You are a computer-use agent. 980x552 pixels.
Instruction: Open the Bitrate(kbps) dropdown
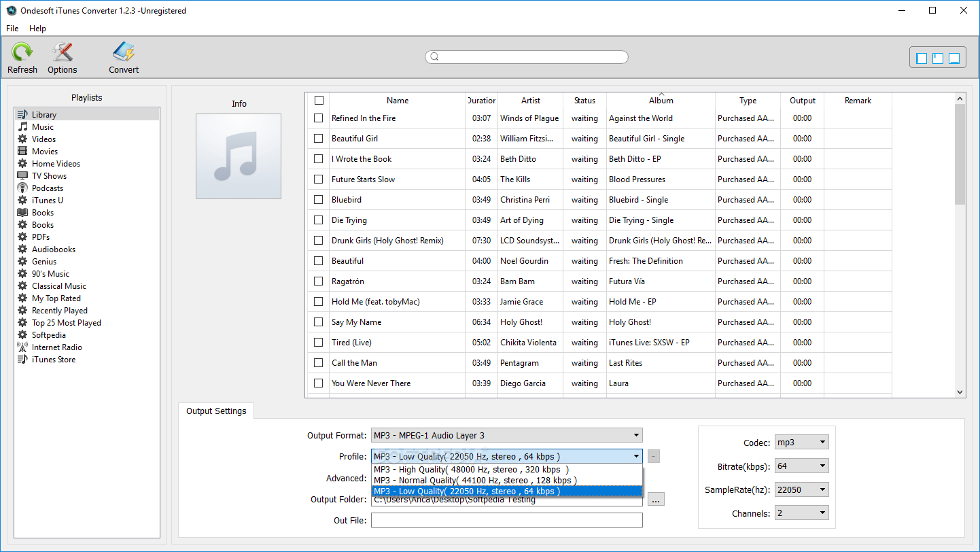tap(802, 466)
